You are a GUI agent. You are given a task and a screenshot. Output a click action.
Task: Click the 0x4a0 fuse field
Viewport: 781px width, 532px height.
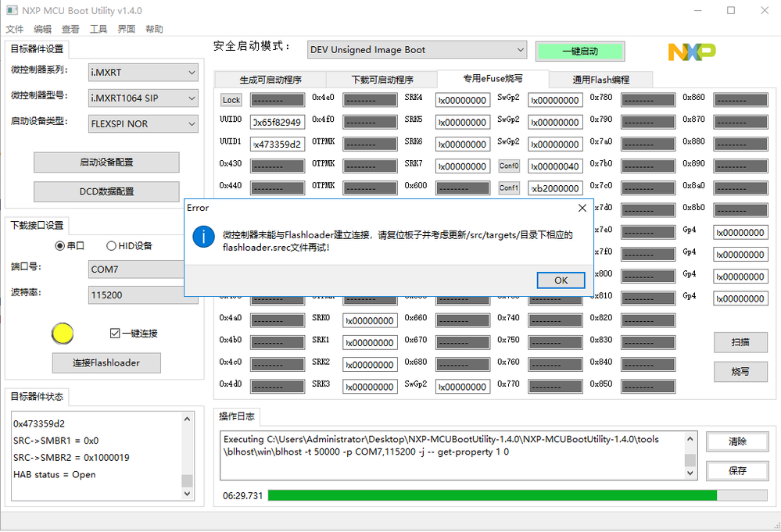(278, 321)
